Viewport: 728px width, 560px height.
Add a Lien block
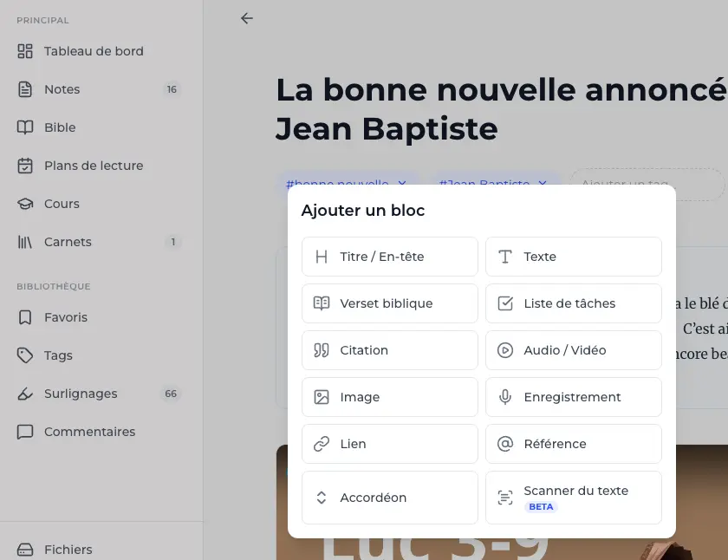[x=389, y=444]
